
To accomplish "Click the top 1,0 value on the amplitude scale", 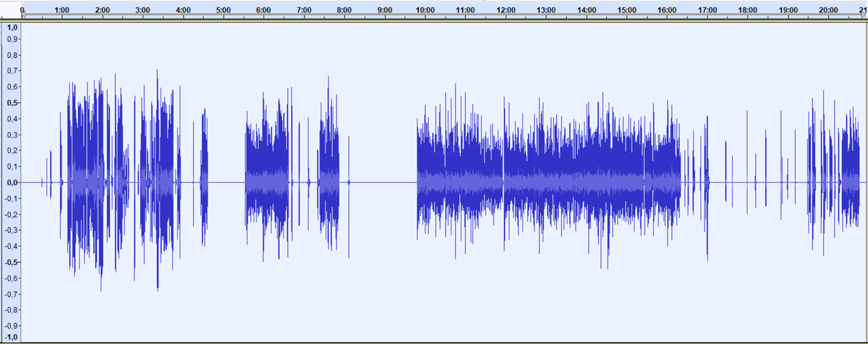I will (12, 27).
